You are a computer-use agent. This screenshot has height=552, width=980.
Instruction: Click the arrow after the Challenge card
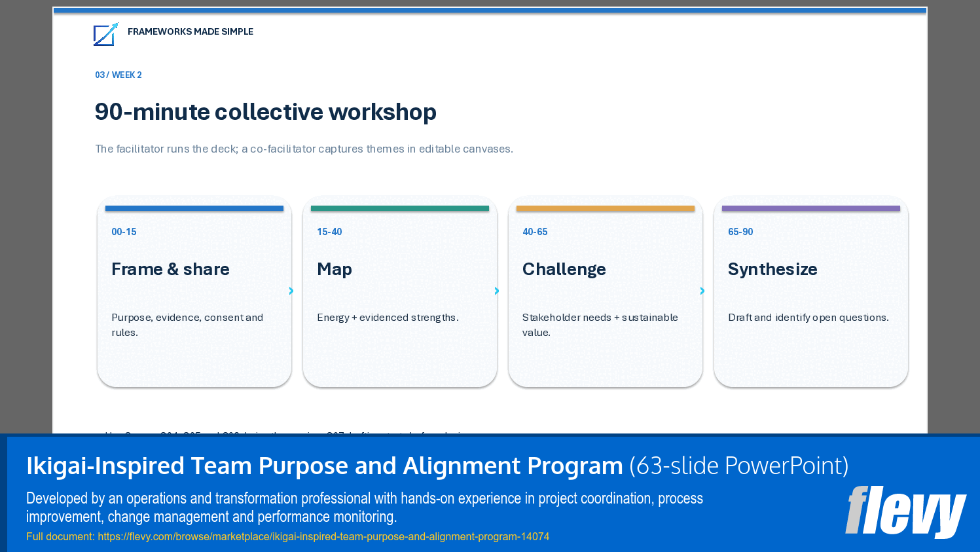(x=702, y=291)
